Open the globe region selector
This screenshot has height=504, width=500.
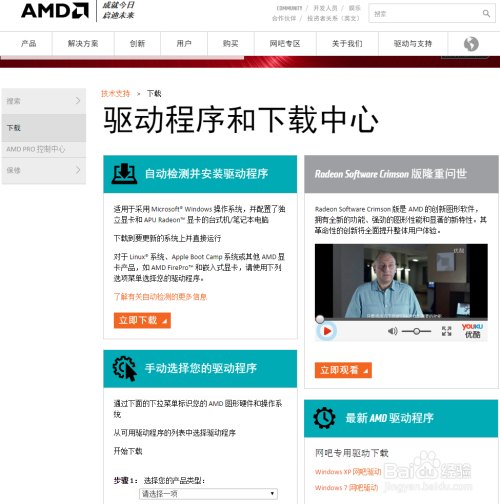[x=471, y=44]
